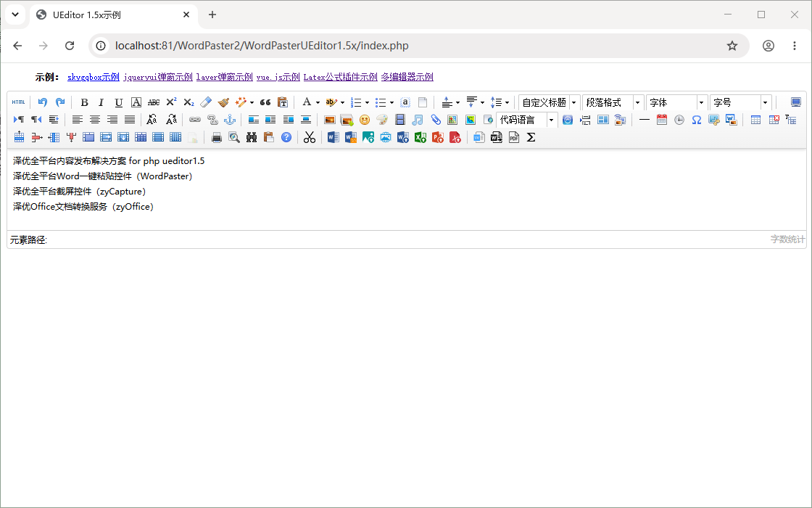Toggle underline formatting
Screen dimensions: 812x508
coord(119,102)
